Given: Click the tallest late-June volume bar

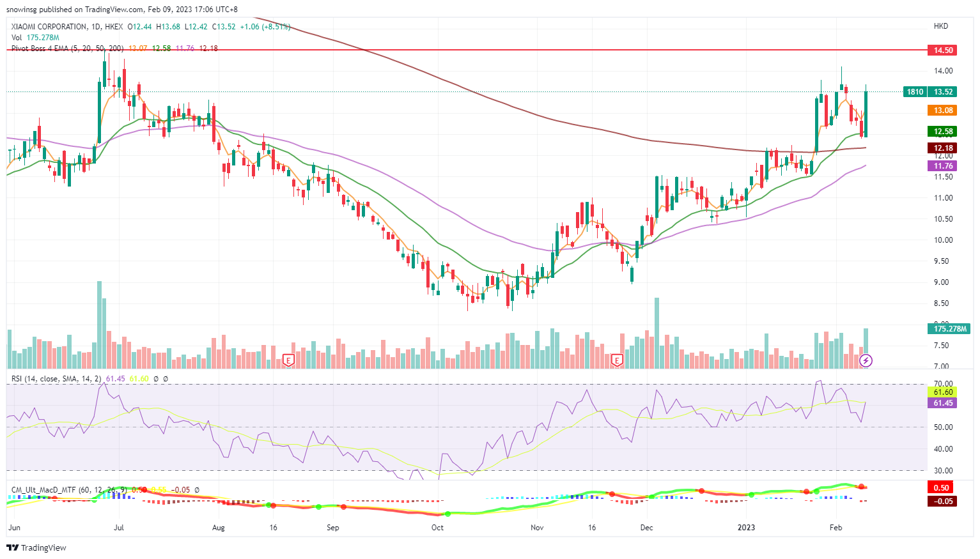Looking at the screenshot, I should pos(99,325).
